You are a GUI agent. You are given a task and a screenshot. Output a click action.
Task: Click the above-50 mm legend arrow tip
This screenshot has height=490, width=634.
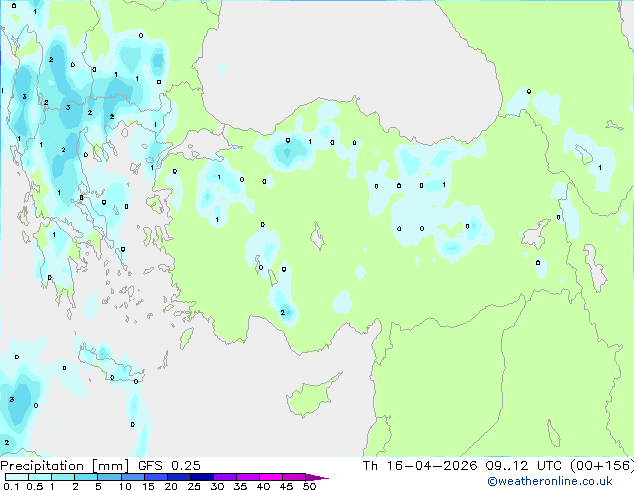pyautogui.click(x=317, y=477)
